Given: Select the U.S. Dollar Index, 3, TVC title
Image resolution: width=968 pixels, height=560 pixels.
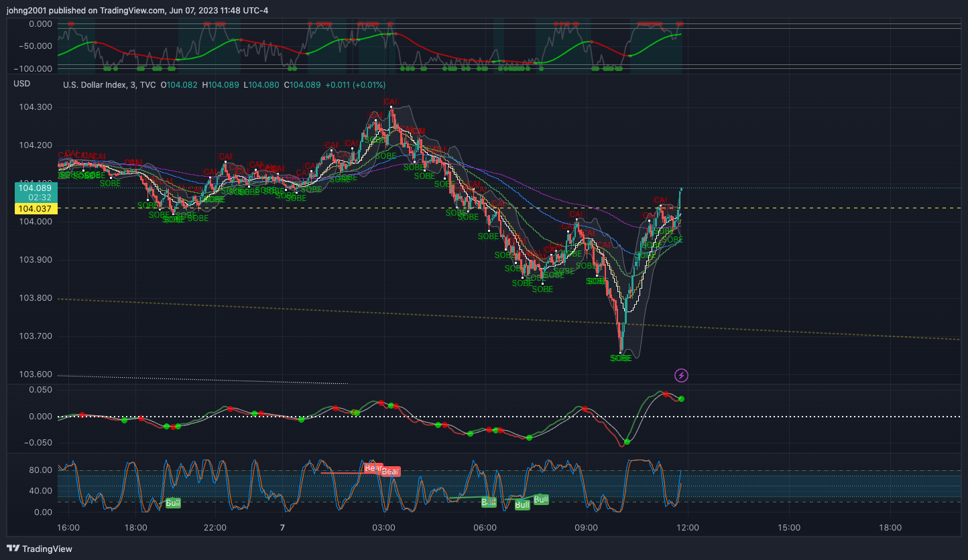Looking at the screenshot, I should point(109,85).
